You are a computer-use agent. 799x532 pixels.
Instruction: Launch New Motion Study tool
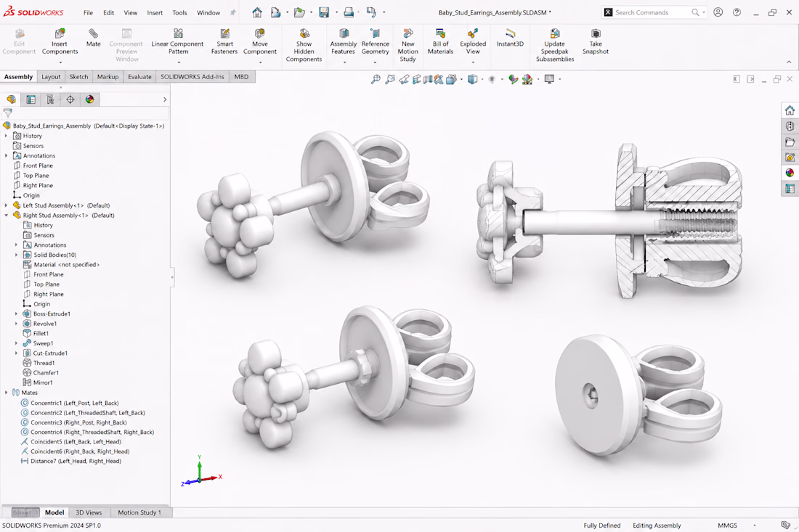407,45
